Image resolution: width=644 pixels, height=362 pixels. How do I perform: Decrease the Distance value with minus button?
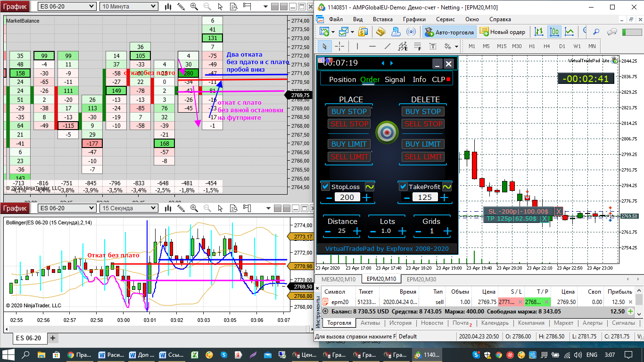(x=329, y=231)
